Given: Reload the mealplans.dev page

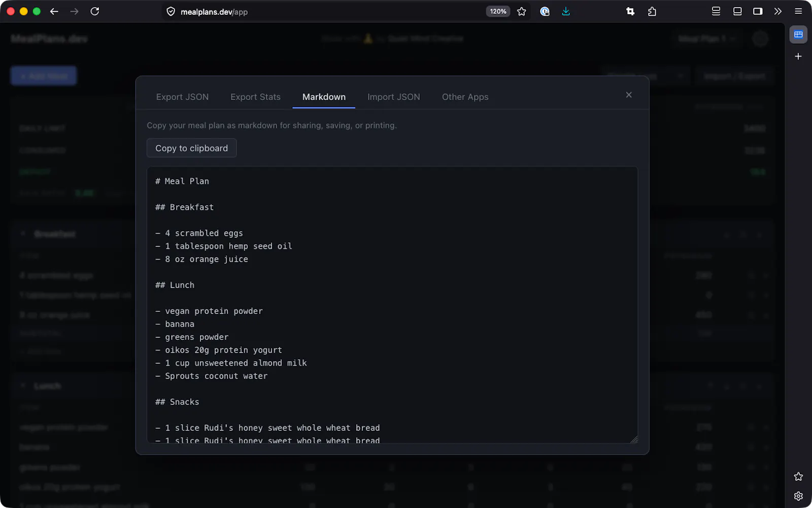Looking at the screenshot, I should pos(95,11).
